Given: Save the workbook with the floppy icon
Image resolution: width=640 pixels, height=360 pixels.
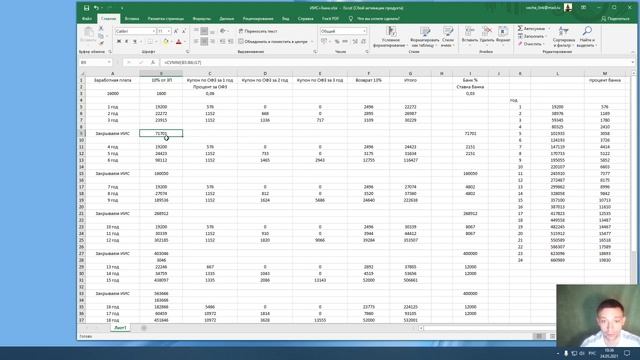Looking at the screenshot, I should [x=86, y=8].
